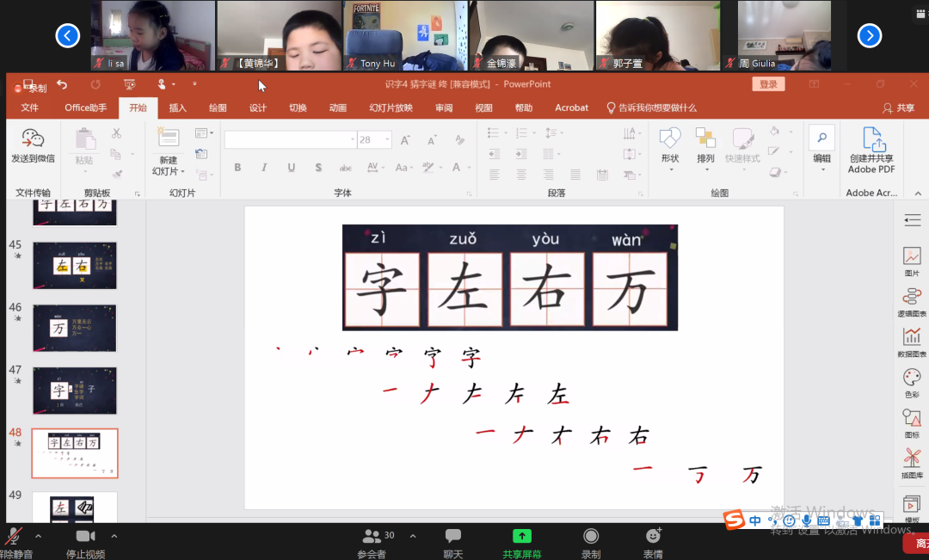Open the font color swatch menu
Screen dimensions: 929x560
pos(468,168)
